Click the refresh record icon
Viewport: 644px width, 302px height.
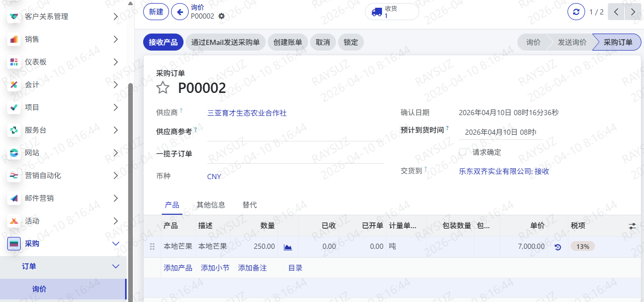coord(576,12)
